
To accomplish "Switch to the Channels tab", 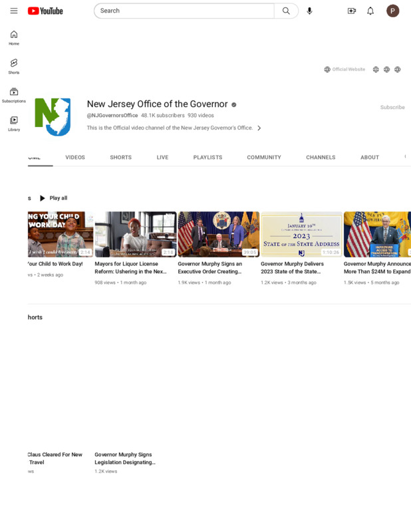I will [x=321, y=158].
